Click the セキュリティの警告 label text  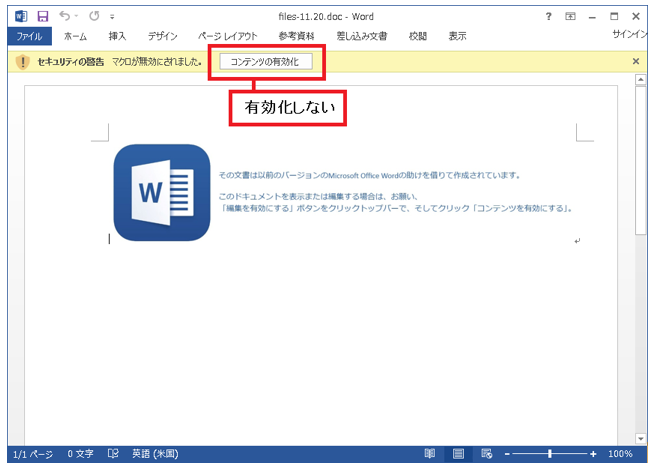click(x=71, y=62)
